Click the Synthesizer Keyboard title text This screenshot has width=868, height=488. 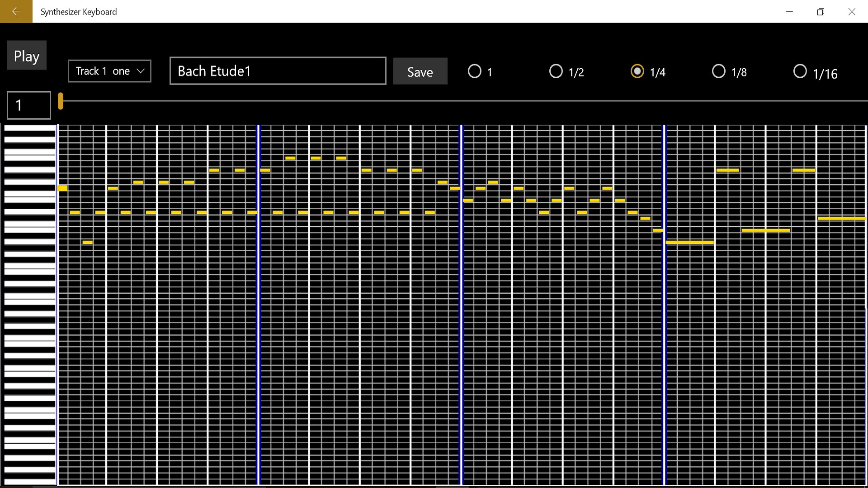pyautogui.click(x=78, y=11)
